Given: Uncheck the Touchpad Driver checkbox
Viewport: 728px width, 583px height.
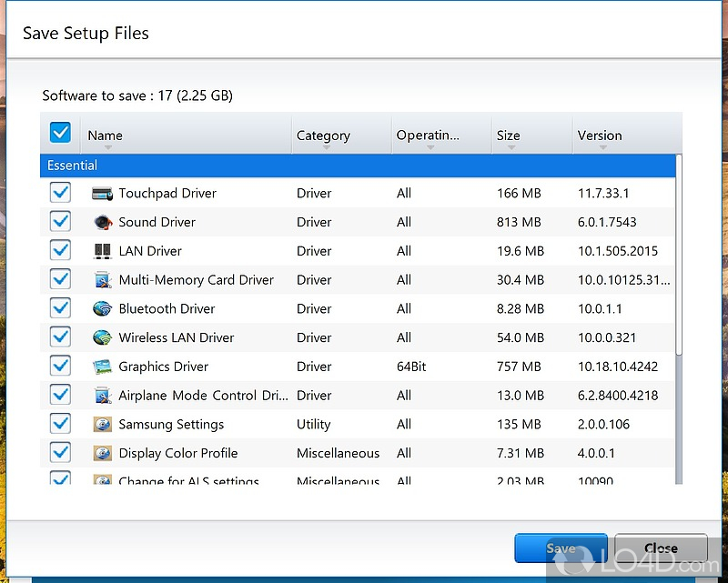Looking at the screenshot, I should [60, 193].
